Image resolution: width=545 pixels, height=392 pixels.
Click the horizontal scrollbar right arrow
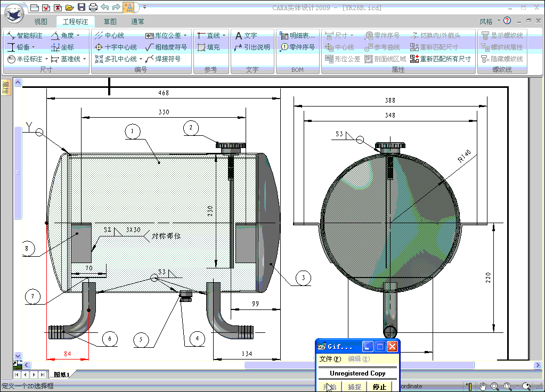click(538, 365)
